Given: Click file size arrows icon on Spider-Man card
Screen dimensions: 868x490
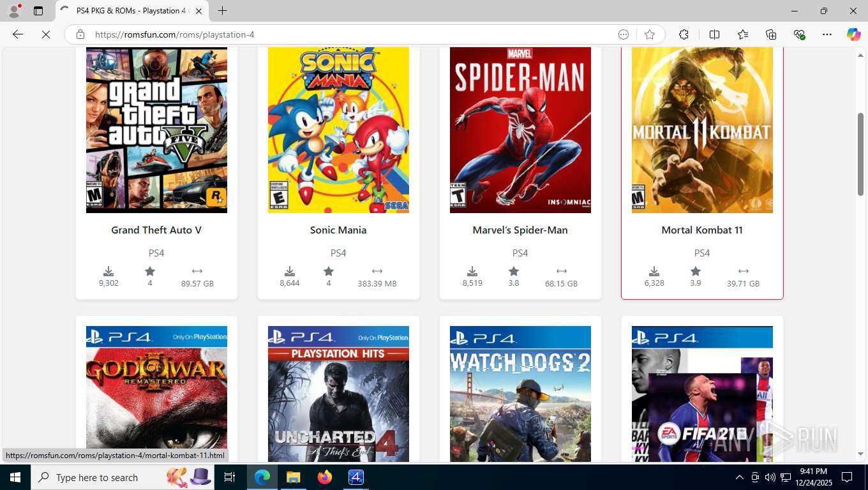Looking at the screenshot, I should (562, 271).
